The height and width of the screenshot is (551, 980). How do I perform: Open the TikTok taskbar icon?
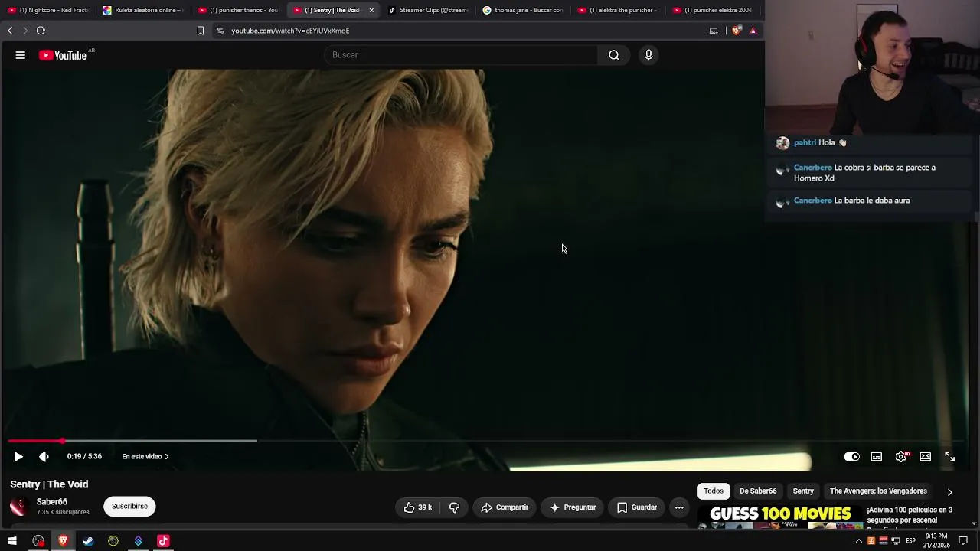coord(163,541)
